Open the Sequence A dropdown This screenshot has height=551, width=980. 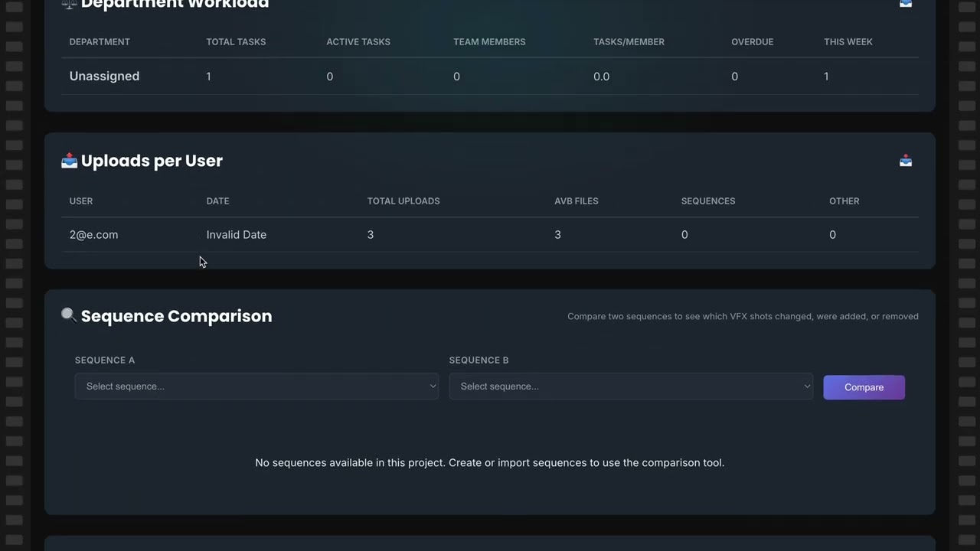256,386
